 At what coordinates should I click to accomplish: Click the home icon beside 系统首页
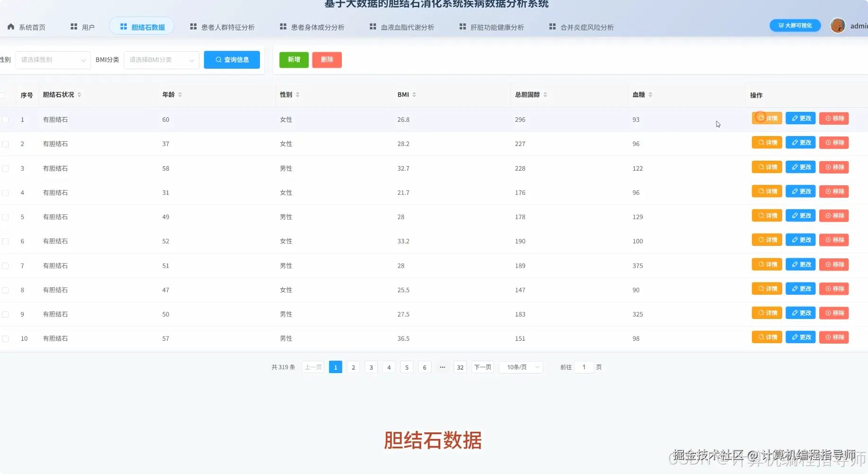pyautogui.click(x=10, y=27)
